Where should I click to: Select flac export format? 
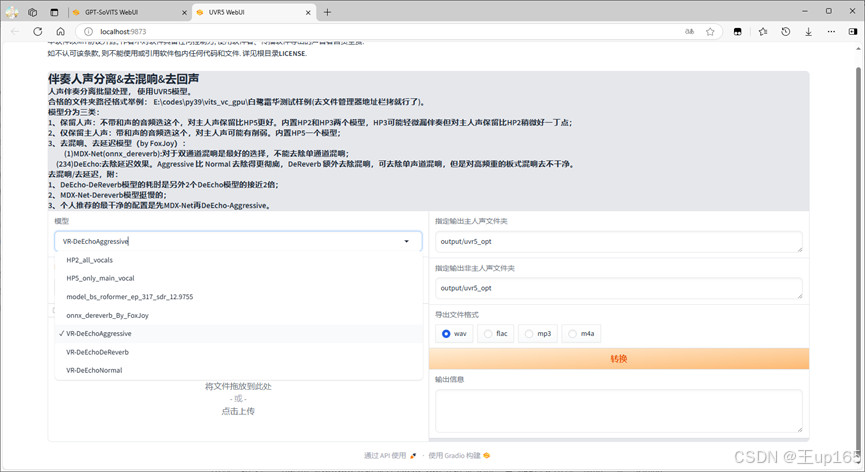(x=495, y=334)
